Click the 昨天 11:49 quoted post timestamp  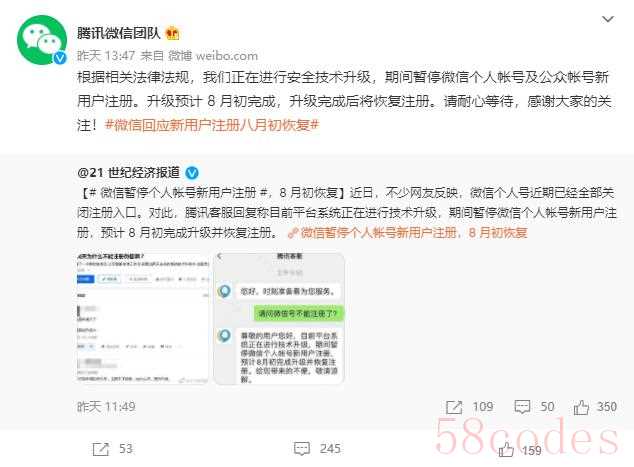click(x=106, y=407)
